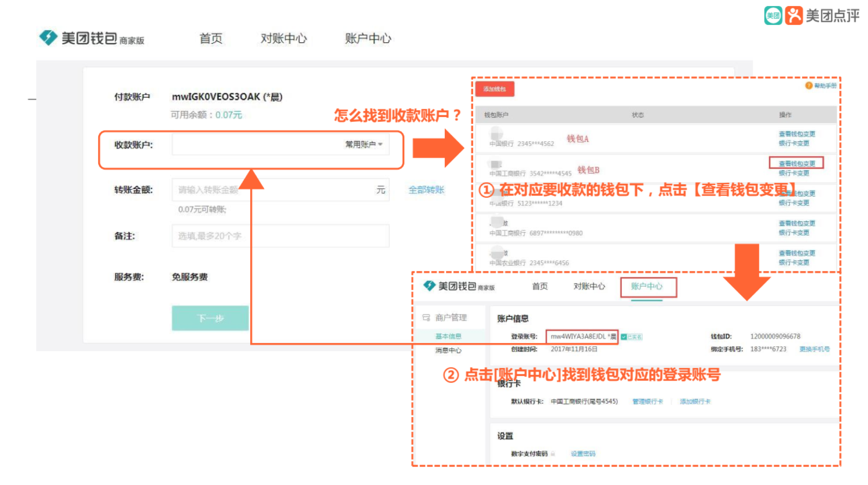Click the avatar above 中国工商银行 6897 row
Viewport: 868px width, 485px height.
pos(497,222)
